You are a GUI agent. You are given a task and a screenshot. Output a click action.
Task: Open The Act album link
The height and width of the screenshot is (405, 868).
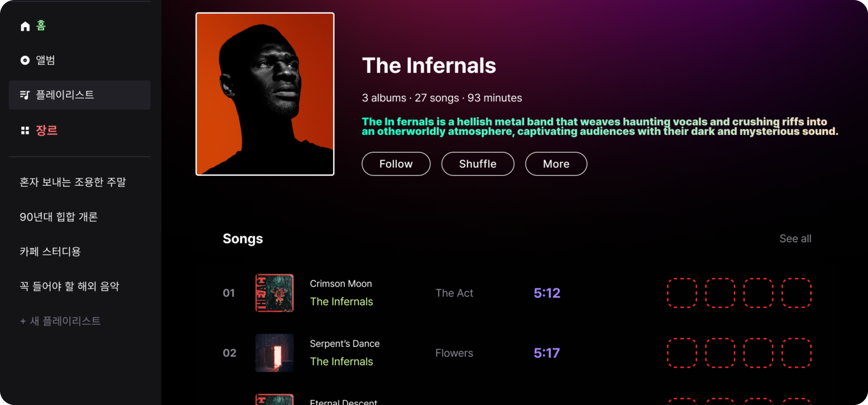pos(454,293)
